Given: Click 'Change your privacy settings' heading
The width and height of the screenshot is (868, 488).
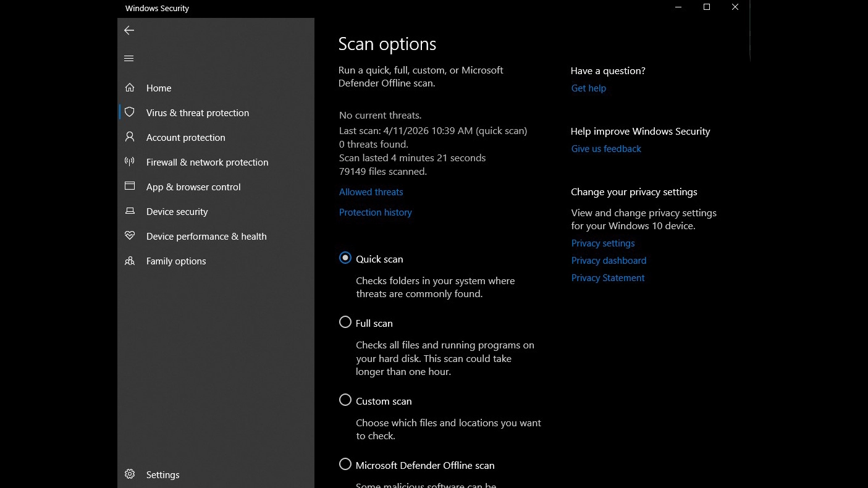Looking at the screenshot, I should coord(634,192).
